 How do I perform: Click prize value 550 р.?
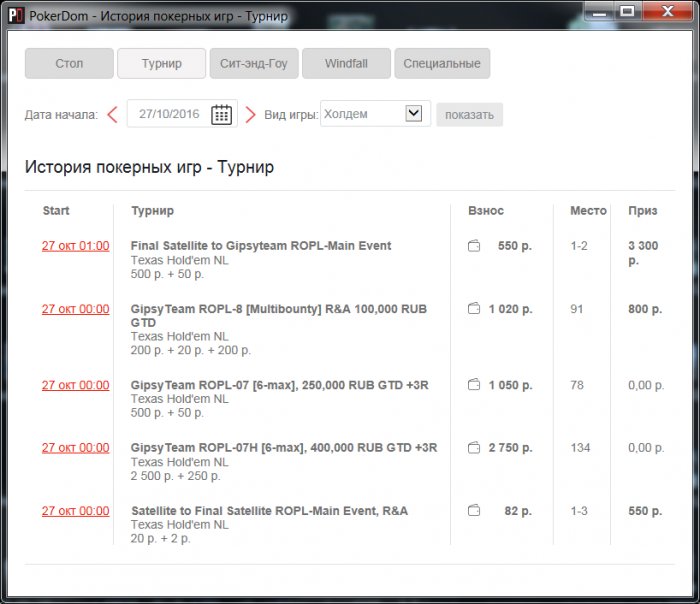point(645,511)
